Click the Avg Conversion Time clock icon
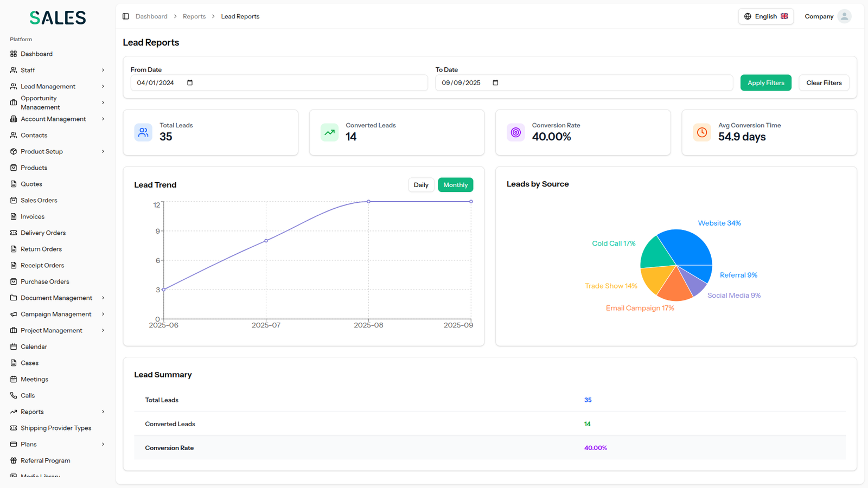 click(701, 132)
